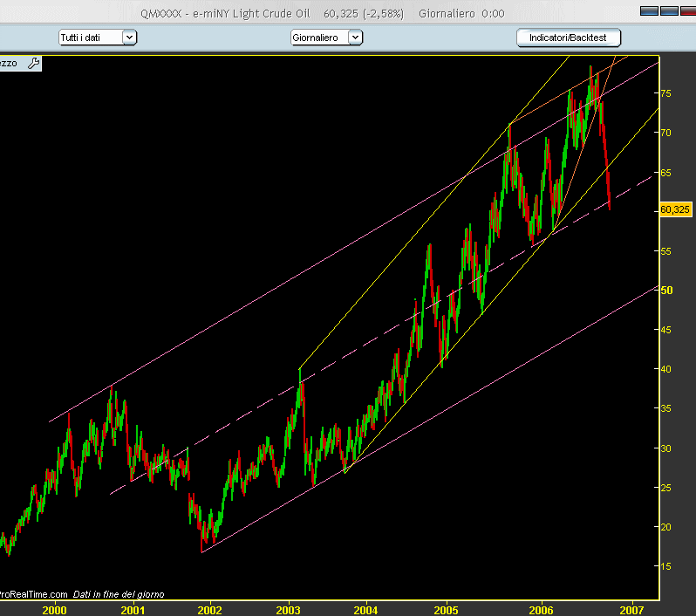The image size is (696, 616).
Task: Click the 75 price level on the scale
Action: pos(665,93)
